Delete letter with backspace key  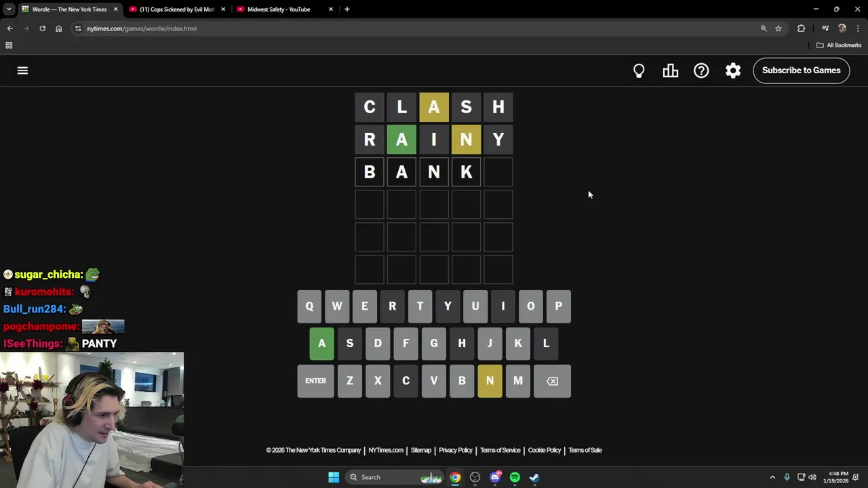click(x=552, y=381)
